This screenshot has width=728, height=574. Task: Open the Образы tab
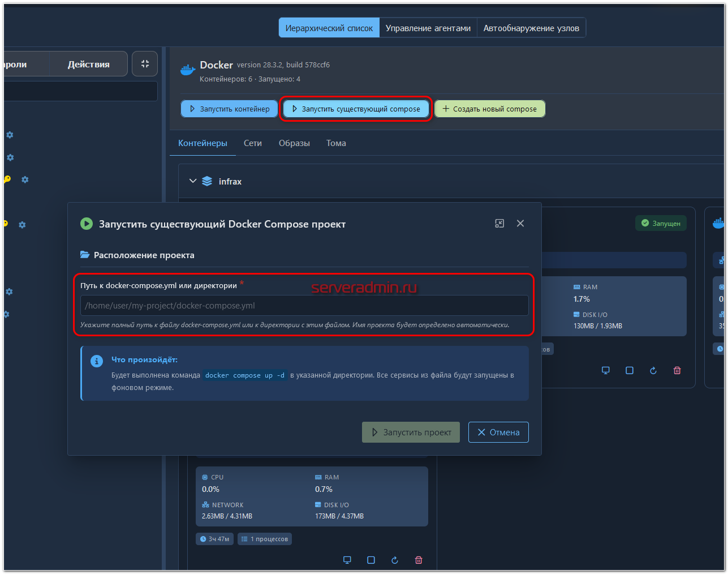(294, 143)
